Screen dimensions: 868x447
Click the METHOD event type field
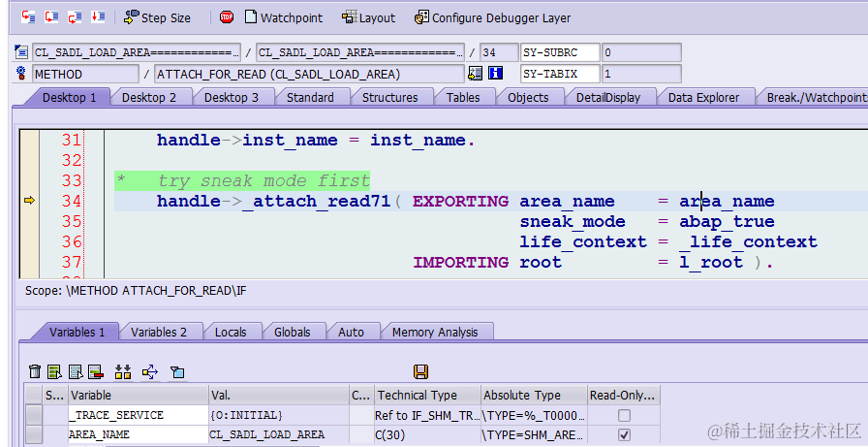pyautogui.click(x=85, y=74)
